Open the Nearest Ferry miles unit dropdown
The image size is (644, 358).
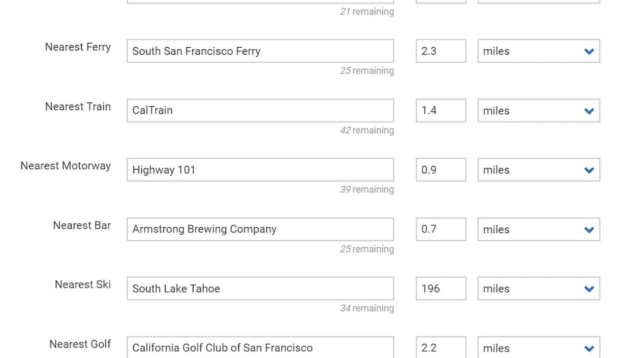click(x=538, y=51)
